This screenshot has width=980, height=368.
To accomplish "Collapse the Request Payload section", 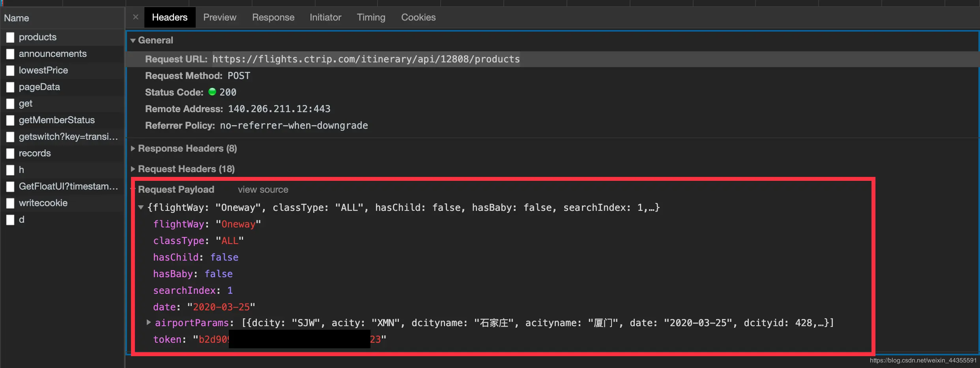I will click(133, 190).
